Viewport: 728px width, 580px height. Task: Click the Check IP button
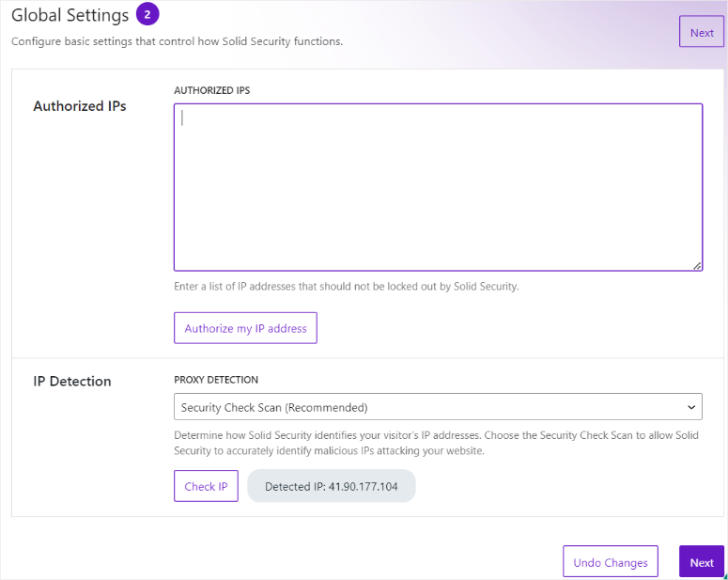tap(206, 486)
